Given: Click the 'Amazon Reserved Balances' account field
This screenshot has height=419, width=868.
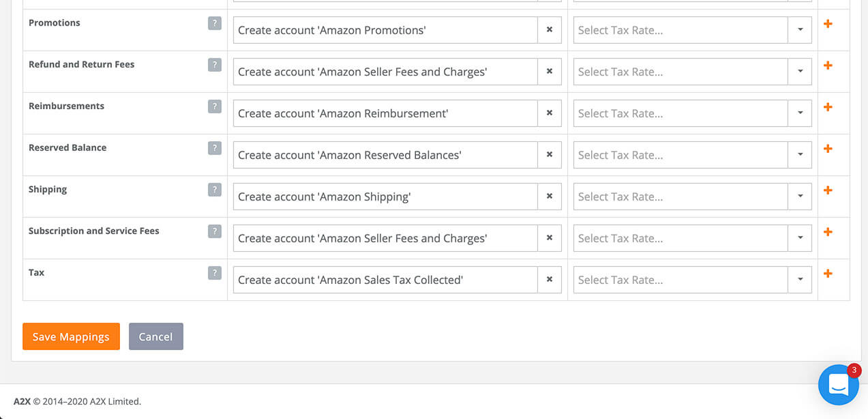Looking at the screenshot, I should tap(385, 155).
